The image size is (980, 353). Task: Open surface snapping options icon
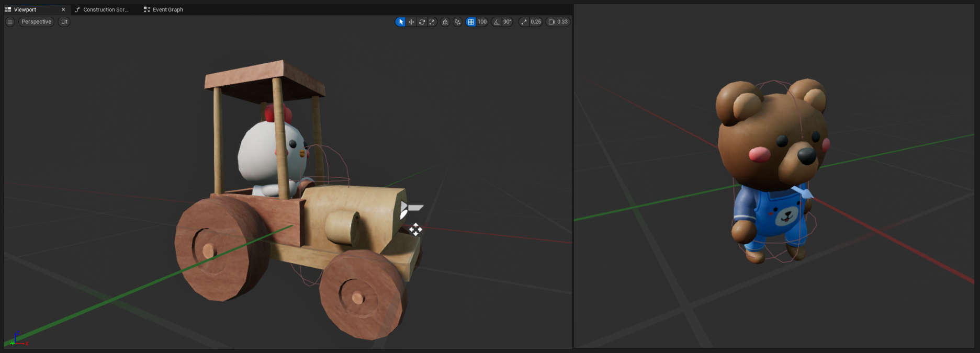click(458, 22)
